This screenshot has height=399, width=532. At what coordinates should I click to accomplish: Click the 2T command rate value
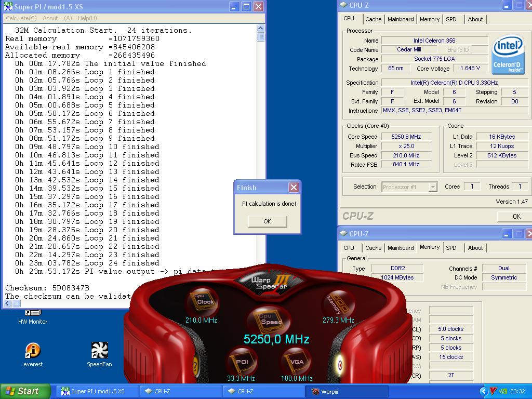(450, 375)
